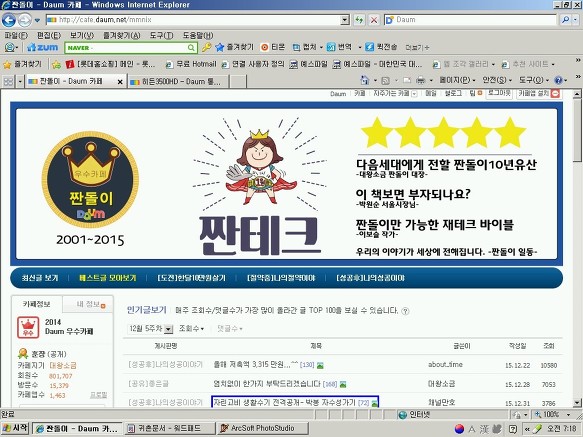
Task: Click the Stop loading red X icon
Action: pyautogui.click(x=374, y=20)
